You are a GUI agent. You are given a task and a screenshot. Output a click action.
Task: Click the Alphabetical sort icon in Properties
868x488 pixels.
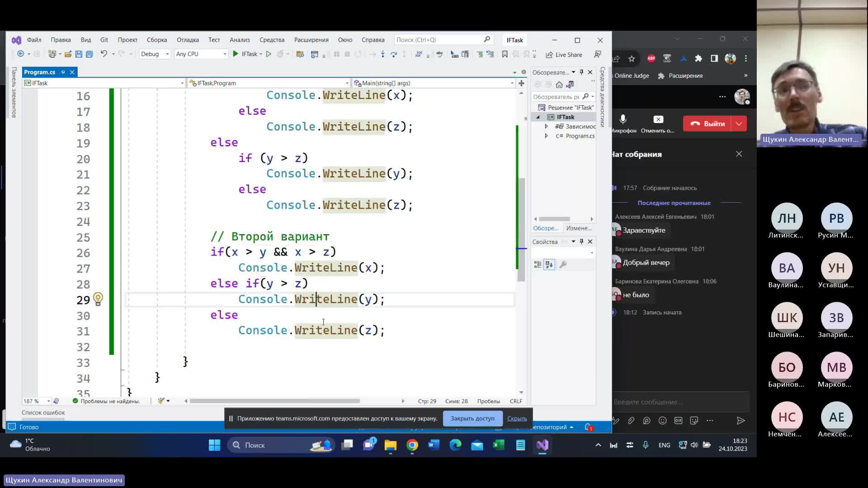pos(549,265)
